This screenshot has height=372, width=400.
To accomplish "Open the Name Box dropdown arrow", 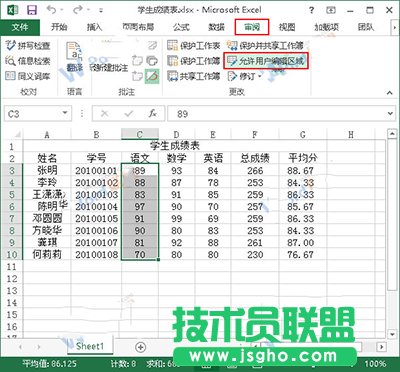I will [x=65, y=113].
